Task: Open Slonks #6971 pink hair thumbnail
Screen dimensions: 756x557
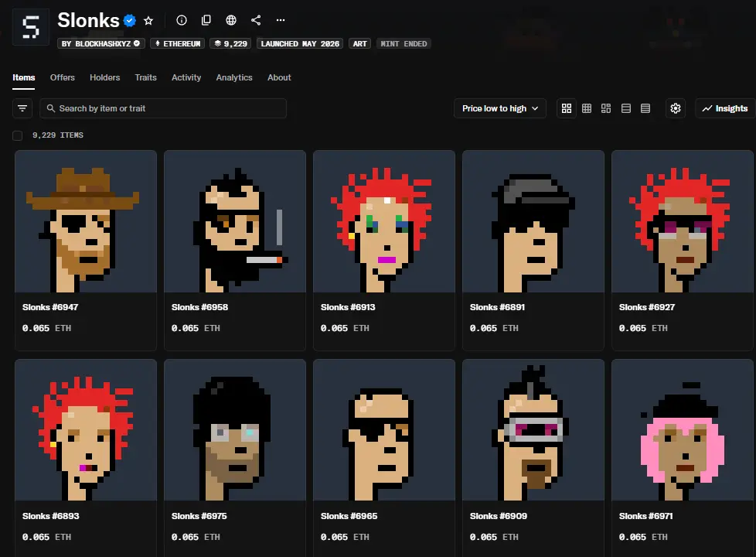Action: tap(683, 430)
